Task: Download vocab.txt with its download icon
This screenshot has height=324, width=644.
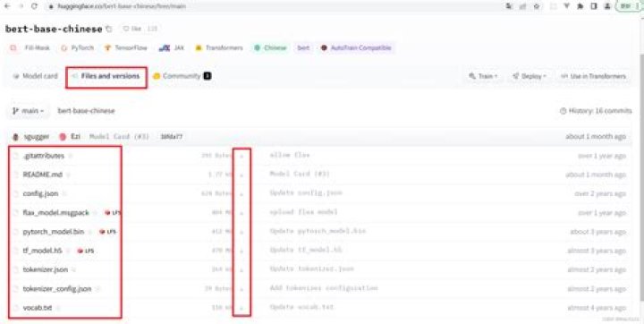Action: 241,308
